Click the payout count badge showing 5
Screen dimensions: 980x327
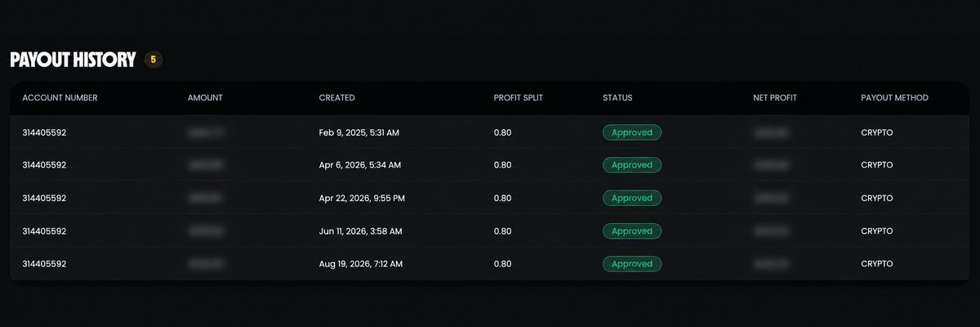[x=153, y=60]
